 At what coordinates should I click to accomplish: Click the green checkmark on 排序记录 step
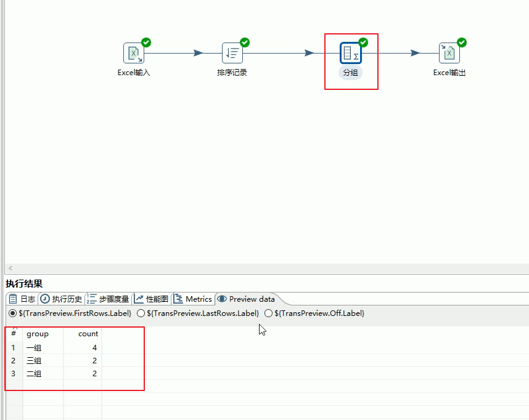[x=245, y=42]
